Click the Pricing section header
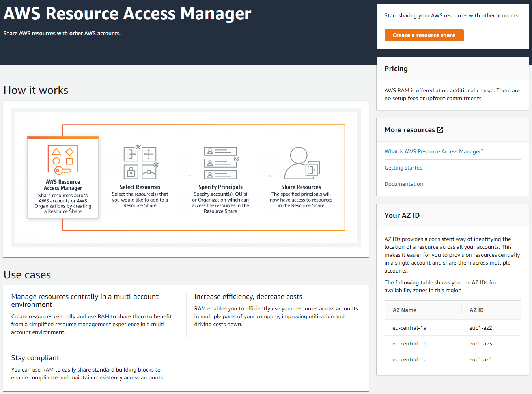The image size is (532, 394). (x=396, y=68)
